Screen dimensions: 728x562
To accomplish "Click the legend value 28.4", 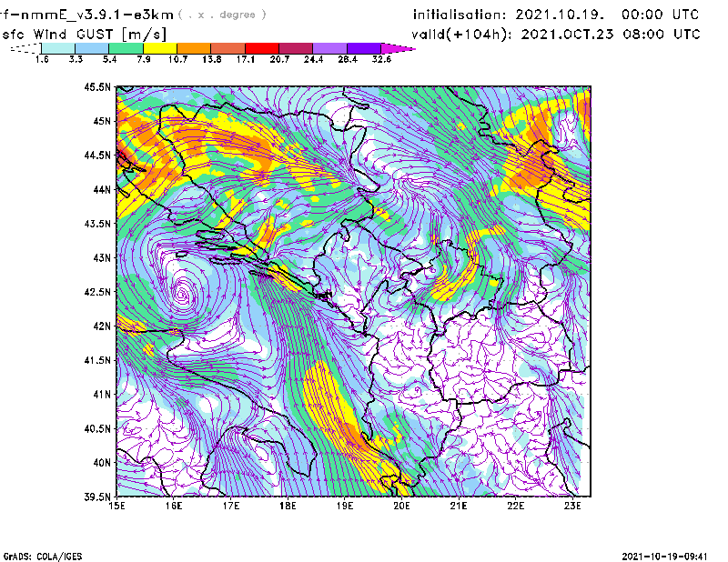I will coord(348,59).
